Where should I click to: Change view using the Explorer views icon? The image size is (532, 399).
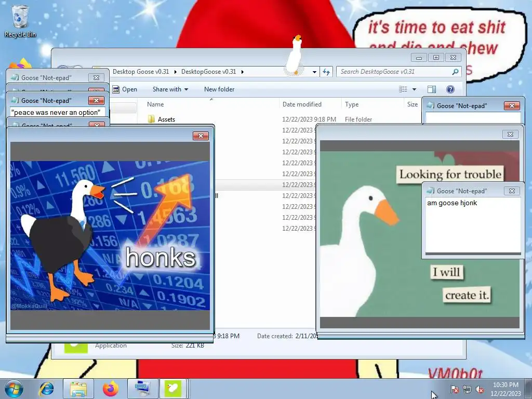tap(403, 89)
